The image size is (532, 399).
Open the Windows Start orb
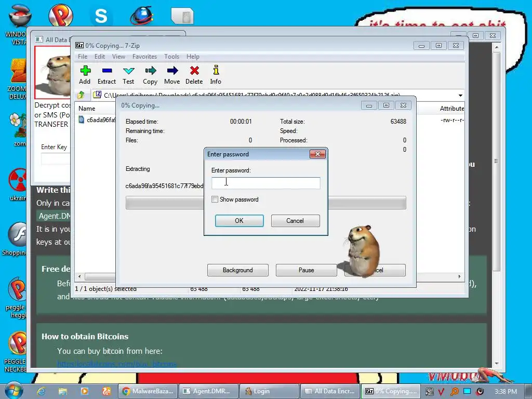[x=14, y=391]
